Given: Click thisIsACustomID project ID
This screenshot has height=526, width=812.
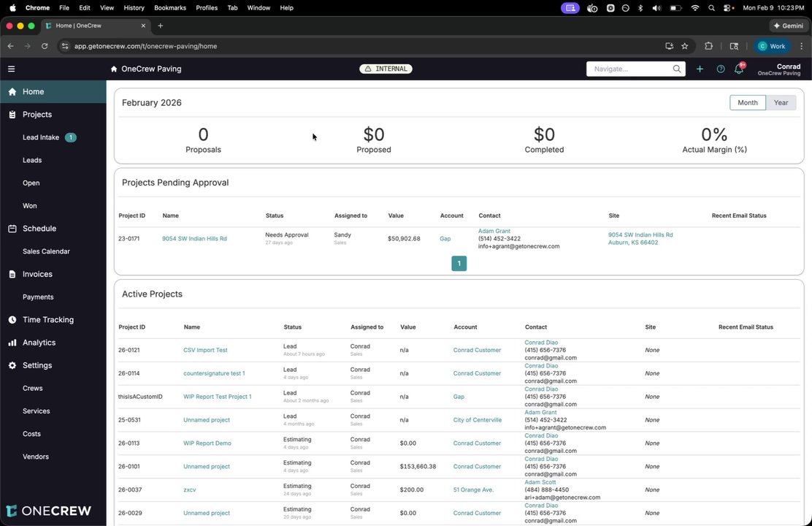Looking at the screenshot, I should click(140, 397).
